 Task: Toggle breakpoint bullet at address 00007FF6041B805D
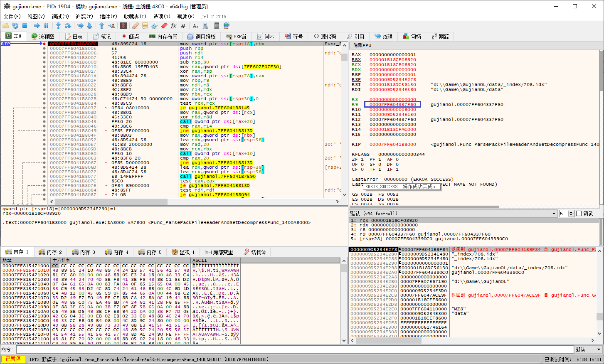pyautogui.click(x=44, y=149)
